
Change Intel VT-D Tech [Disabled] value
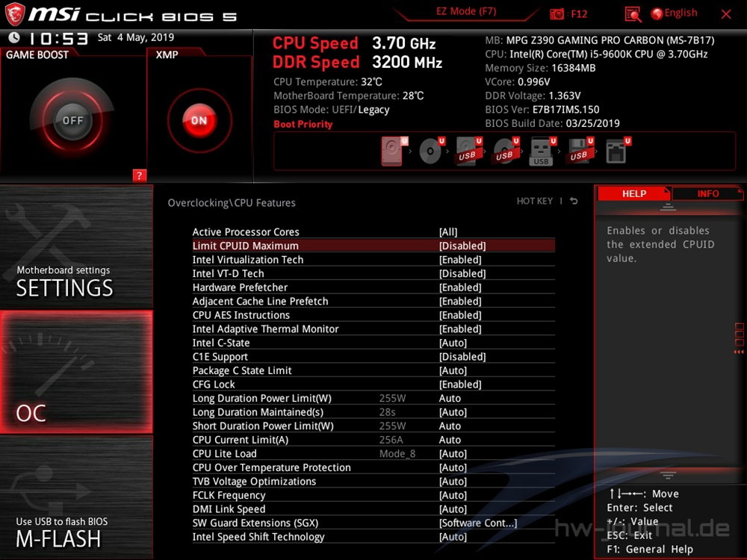(462, 273)
